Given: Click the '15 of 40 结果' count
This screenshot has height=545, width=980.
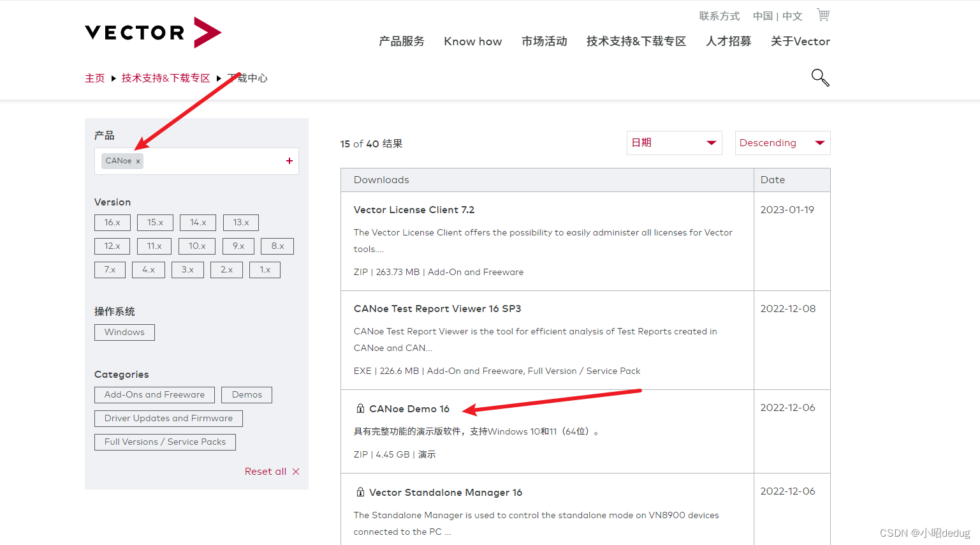Looking at the screenshot, I should tap(372, 144).
